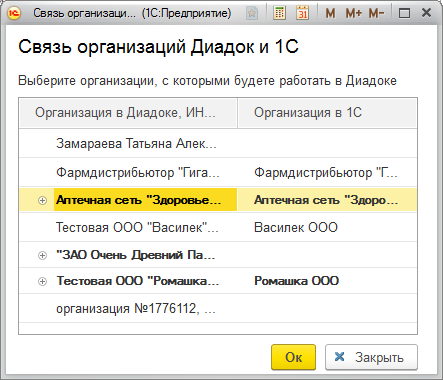Image resolution: width=443 pixels, height=380 pixels.
Task: Add window to favorites star icon
Action: point(252,13)
